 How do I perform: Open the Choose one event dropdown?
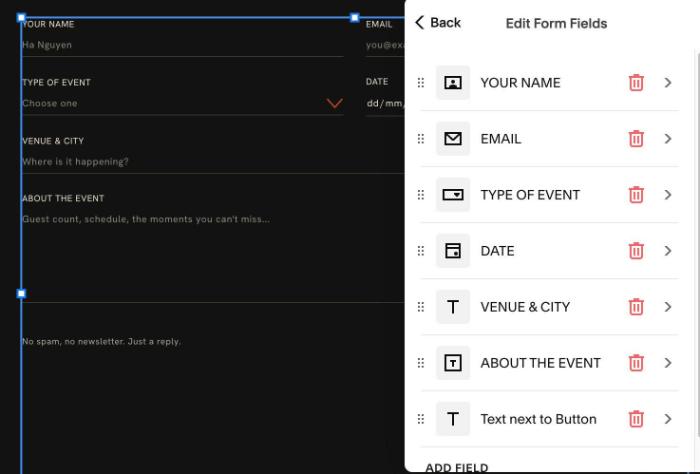point(183,104)
